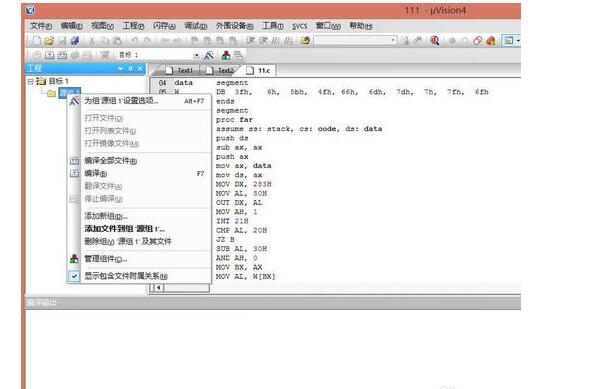Open the 视图 (View) menu
Image resolution: width=613 pixels, height=389 pixels.
[102, 26]
